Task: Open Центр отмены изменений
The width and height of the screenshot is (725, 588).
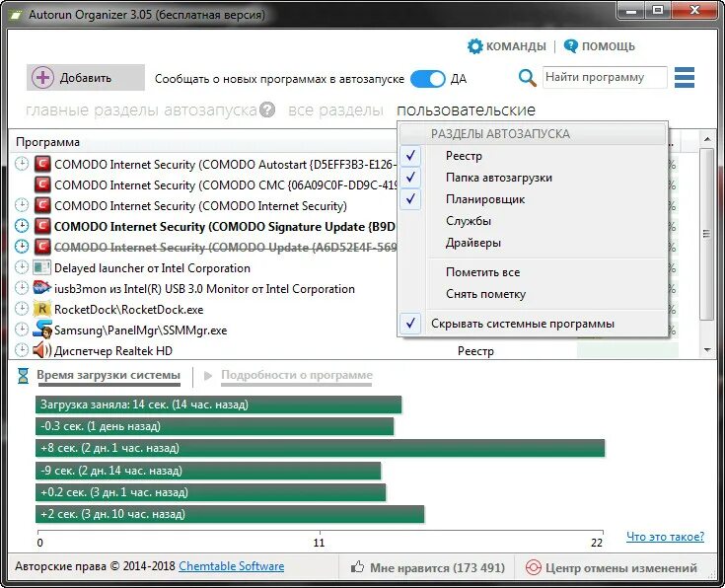Action: click(612, 567)
